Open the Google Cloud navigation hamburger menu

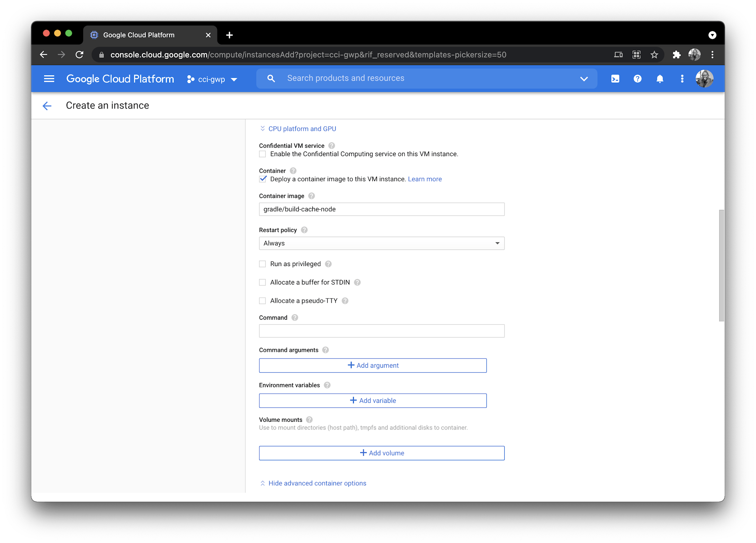(x=49, y=79)
